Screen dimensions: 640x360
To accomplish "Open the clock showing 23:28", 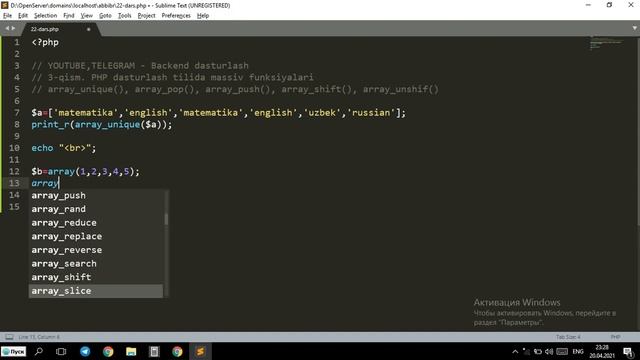I will [x=602, y=351].
